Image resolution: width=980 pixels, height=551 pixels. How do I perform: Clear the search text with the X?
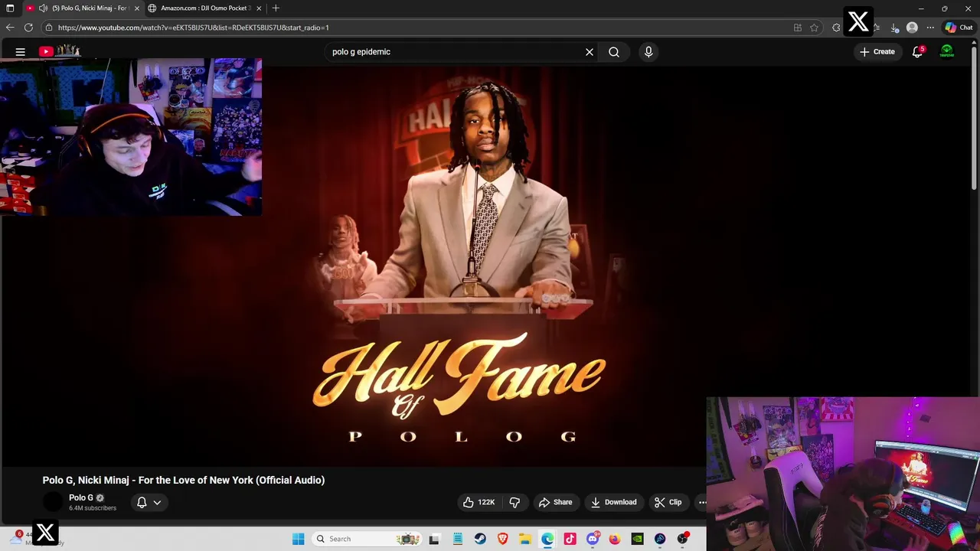tap(590, 52)
